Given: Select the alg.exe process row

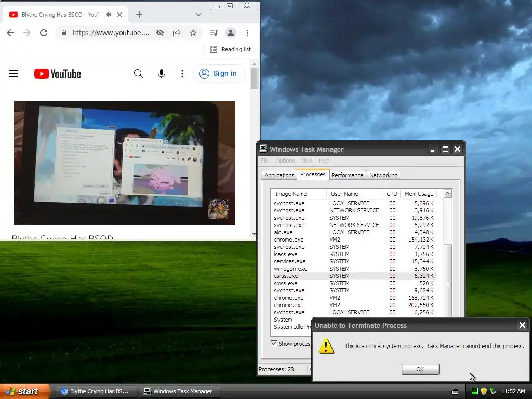Looking at the screenshot, I should (354, 232).
